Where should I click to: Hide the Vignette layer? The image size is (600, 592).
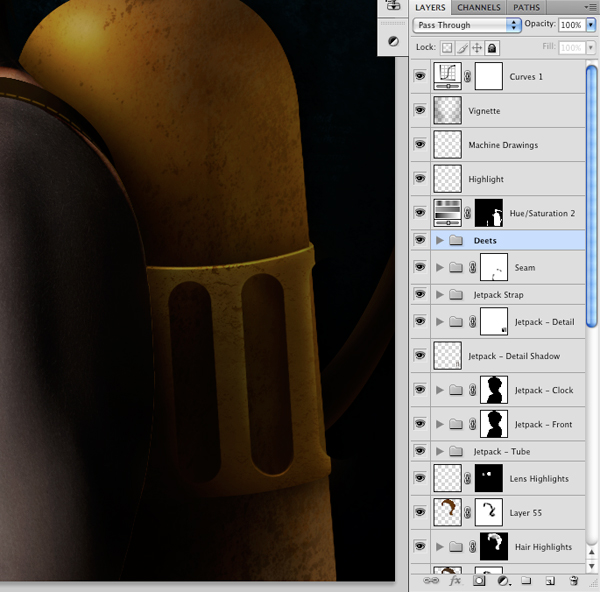pos(420,110)
